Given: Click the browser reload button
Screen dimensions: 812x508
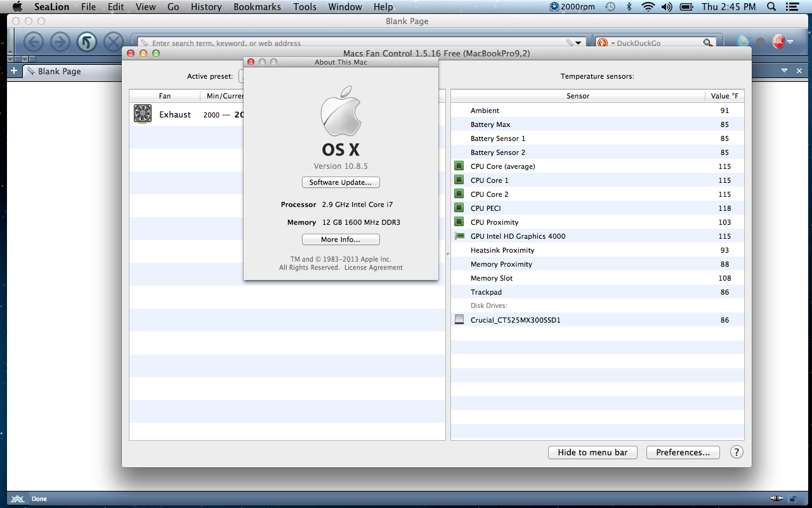Looking at the screenshot, I should tap(87, 43).
